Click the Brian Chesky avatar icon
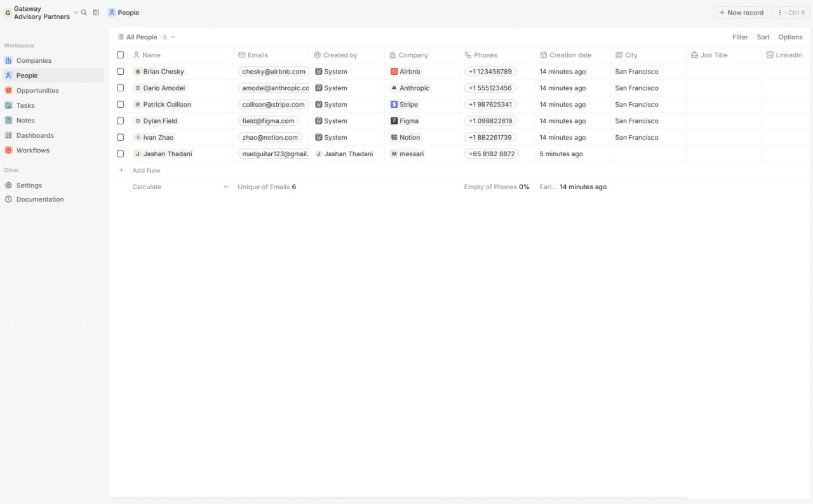This screenshot has height=504, width=813. click(x=138, y=72)
